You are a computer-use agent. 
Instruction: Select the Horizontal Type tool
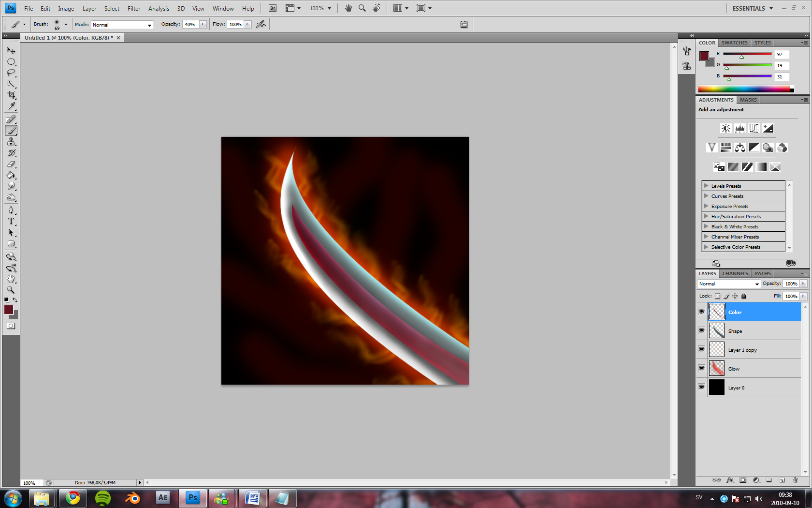click(x=11, y=221)
